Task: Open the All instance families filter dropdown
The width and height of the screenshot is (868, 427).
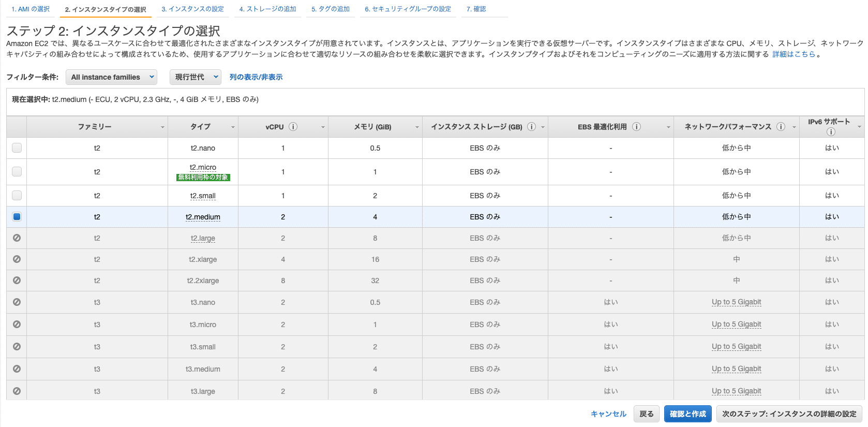Action: point(112,77)
